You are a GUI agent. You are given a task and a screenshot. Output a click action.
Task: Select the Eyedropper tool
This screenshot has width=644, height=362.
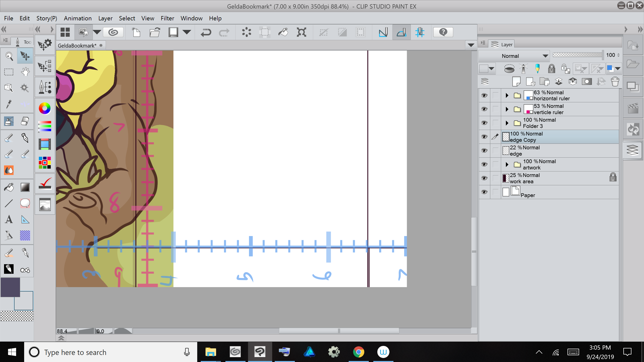coord(9,104)
